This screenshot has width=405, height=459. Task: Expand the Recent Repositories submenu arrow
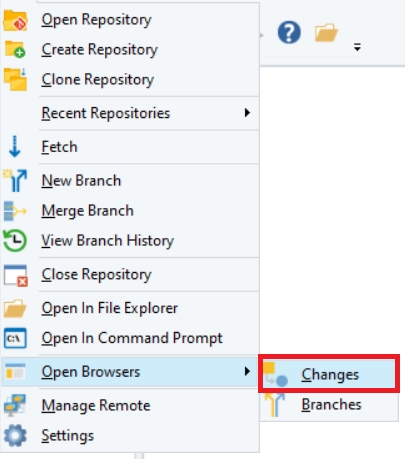click(247, 113)
